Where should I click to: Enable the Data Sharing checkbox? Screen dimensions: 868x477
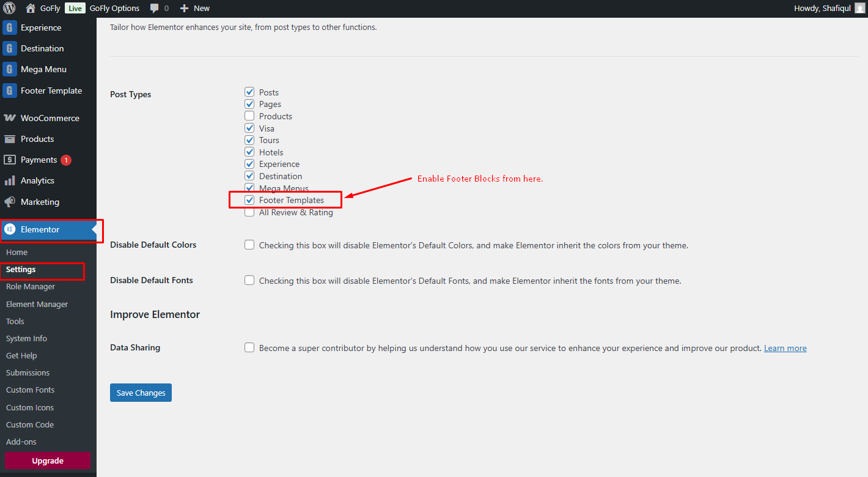249,347
